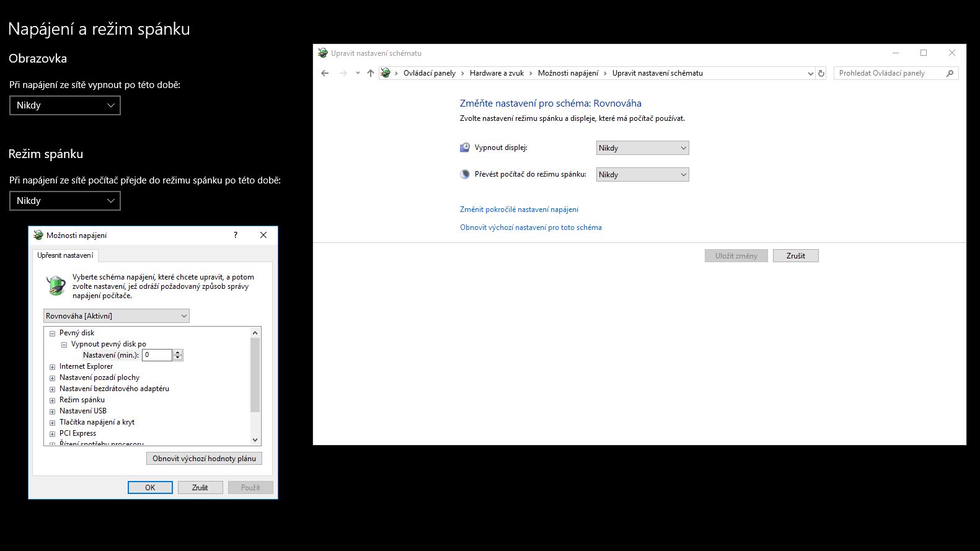
Task: Click the Napájení a režim spánku heading
Action: pyautogui.click(x=99, y=29)
